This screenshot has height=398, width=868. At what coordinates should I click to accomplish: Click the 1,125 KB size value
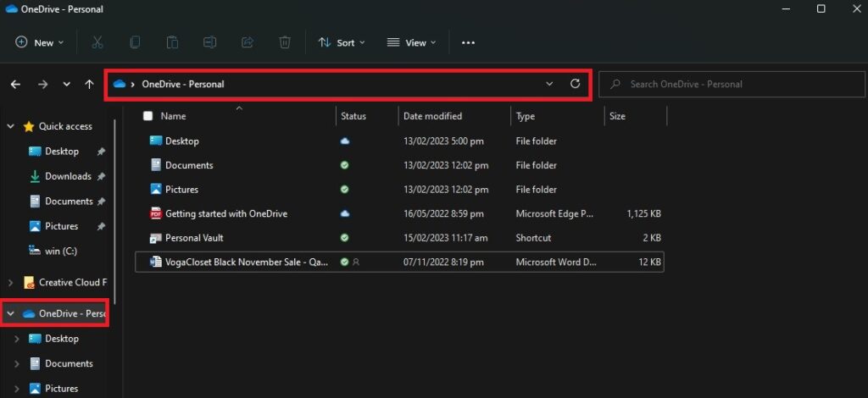(x=644, y=213)
